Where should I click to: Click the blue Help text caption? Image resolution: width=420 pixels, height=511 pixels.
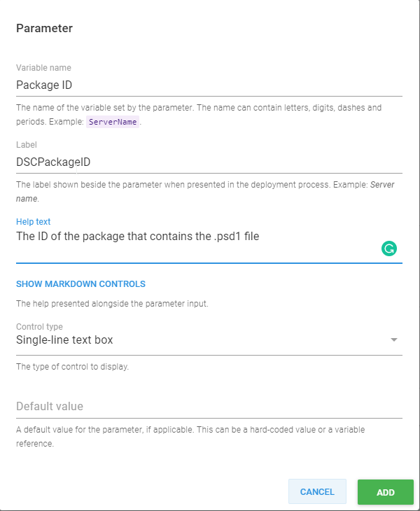tap(34, 222)
